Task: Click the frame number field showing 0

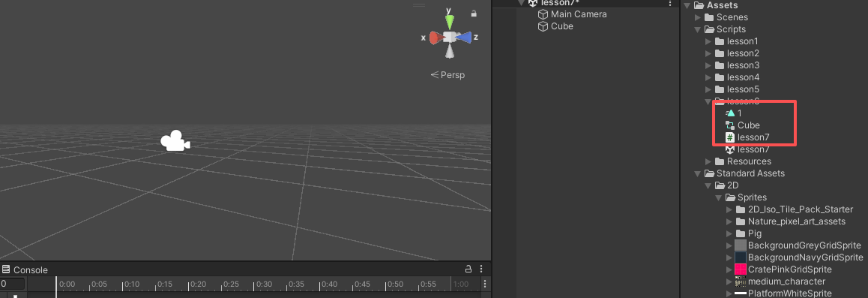Action: coord(12,284)
